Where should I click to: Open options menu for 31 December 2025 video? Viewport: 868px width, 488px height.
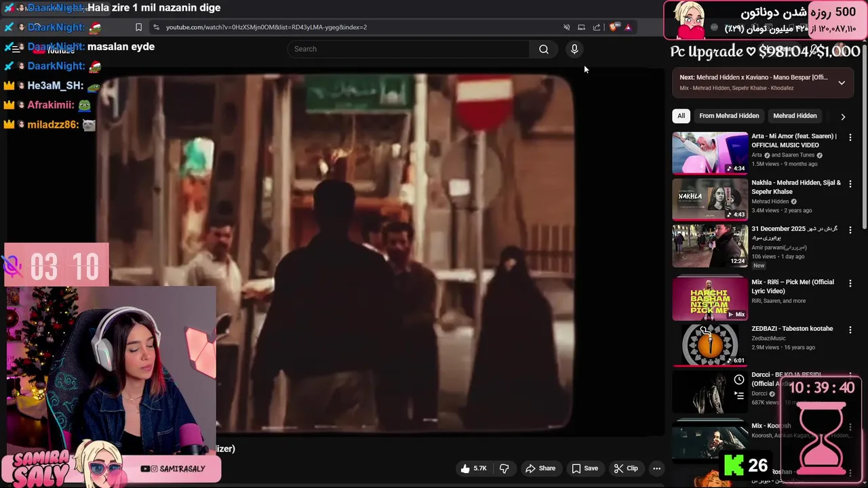850,230
